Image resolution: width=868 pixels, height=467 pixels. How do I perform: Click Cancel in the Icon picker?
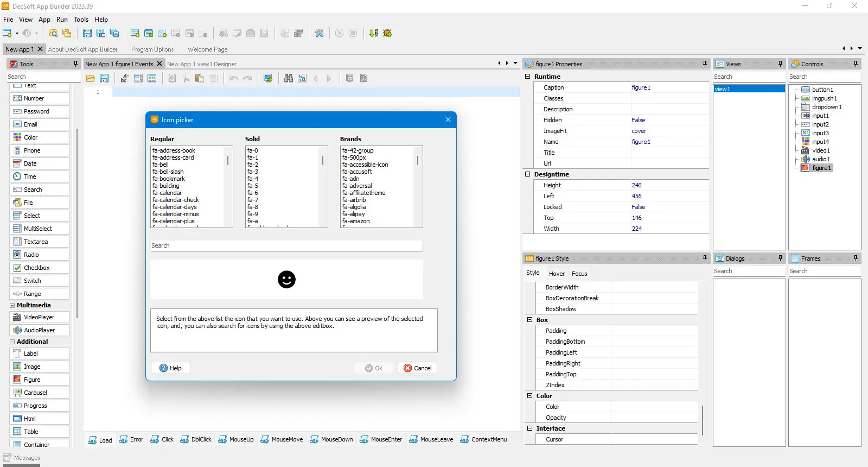tap(418, 368)
